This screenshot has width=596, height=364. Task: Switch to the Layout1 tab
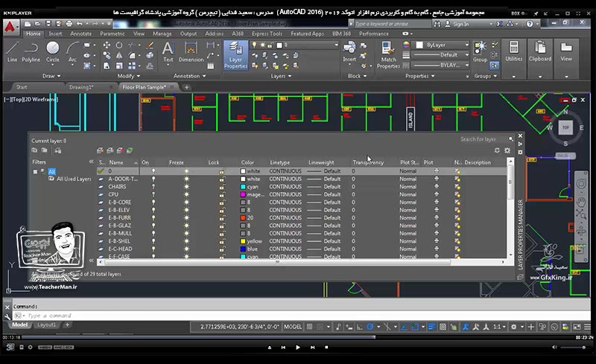(x=46, y=325)
